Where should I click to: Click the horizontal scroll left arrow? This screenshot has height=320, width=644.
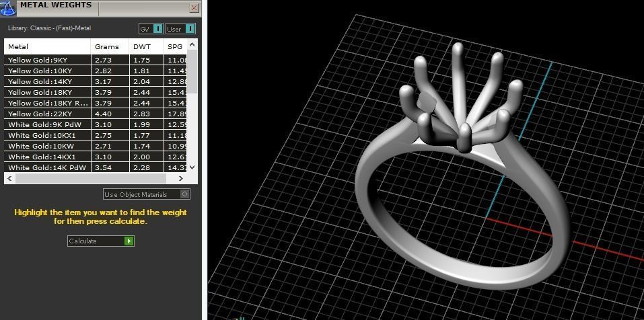(x=10, y=178)
